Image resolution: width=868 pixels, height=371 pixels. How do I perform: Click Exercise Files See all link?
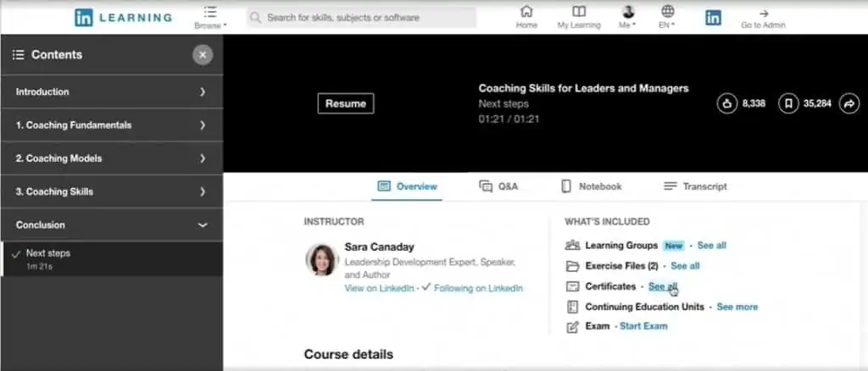click(x=685, y=266)
